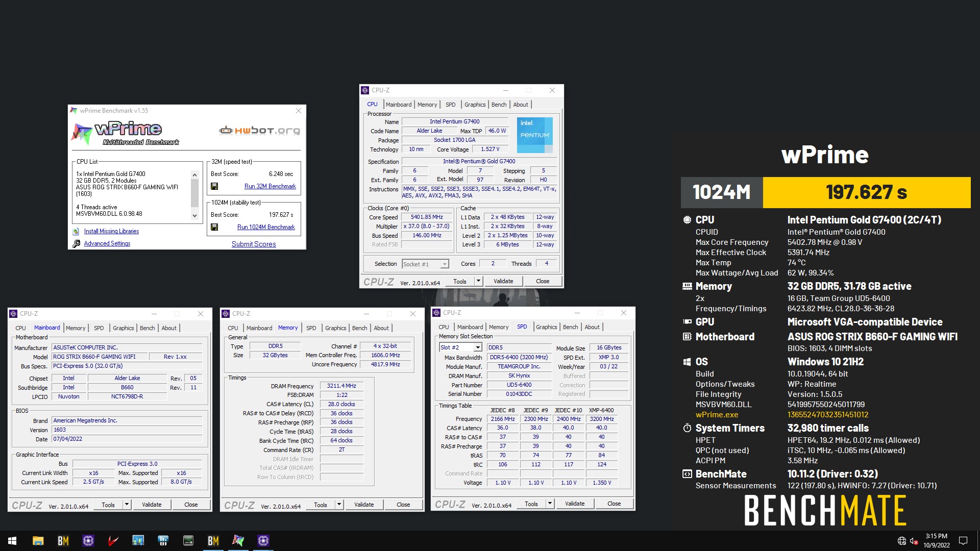Open the About tab in the CPU-Z Memory window
The image size is (980, 551).
[x=381, y=328]
